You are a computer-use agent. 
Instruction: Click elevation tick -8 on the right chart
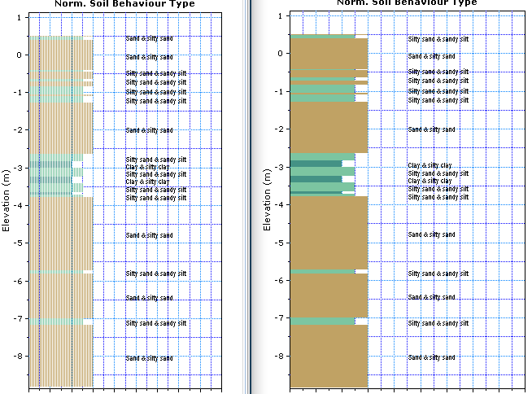(279, 357)
